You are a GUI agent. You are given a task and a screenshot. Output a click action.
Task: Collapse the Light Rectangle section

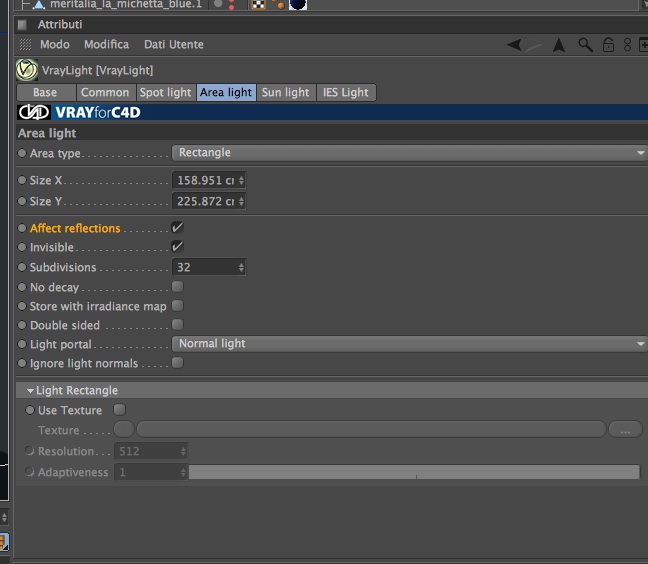pos(30,390)
